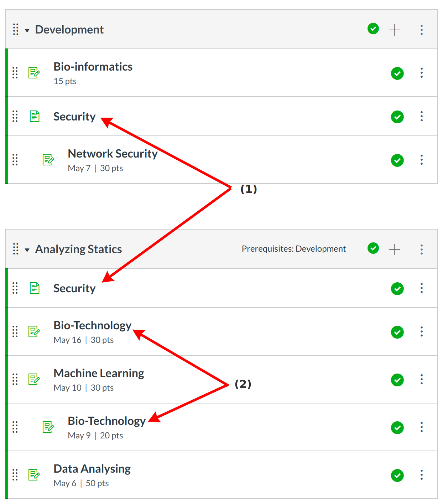
Task: Open Security page in Analyzing Statics
Action: point(74,288)
